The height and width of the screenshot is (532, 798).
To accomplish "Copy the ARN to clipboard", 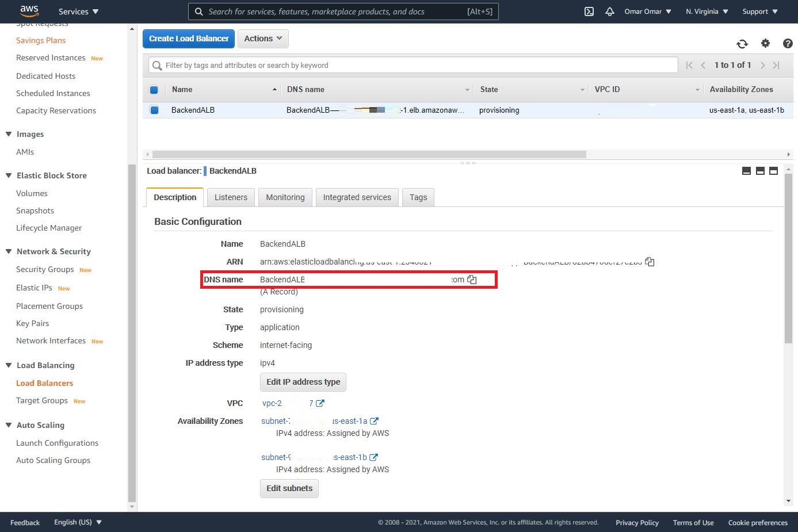I will [x=650, y=262].
